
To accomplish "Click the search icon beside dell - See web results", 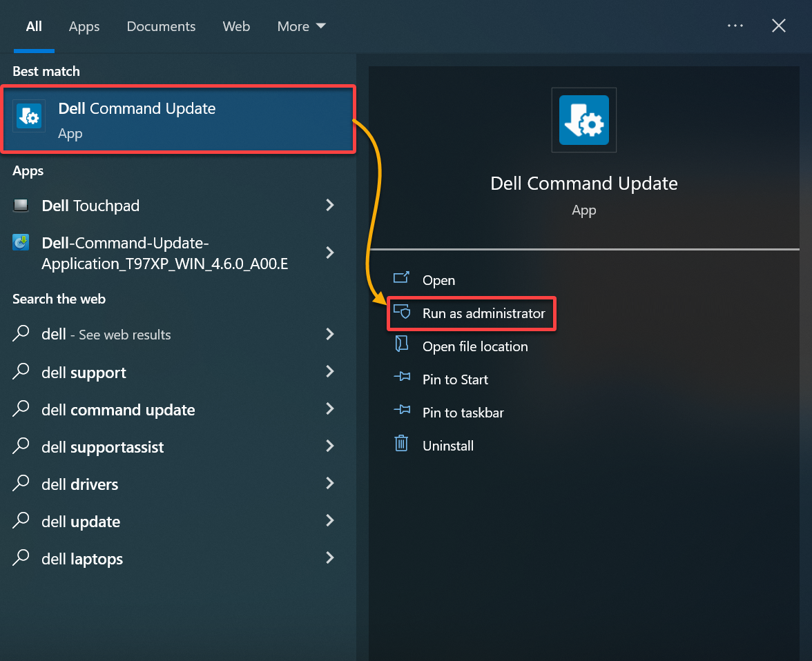I will (21, 333).
